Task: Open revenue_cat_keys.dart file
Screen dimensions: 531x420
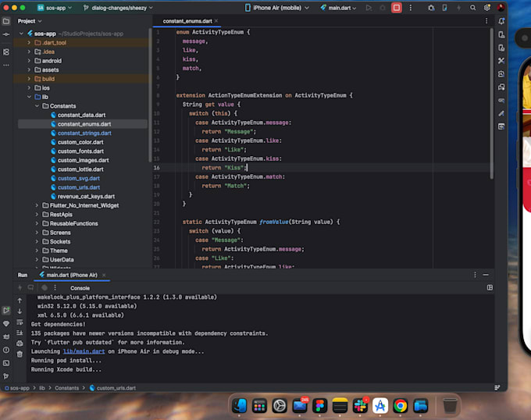Action: (x=86, y=196)
